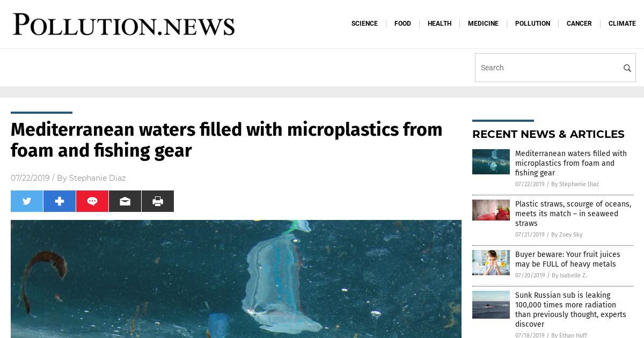
Task: Click author Stephanie Diaz under the headline
Action: pyautogui.click(x=97, y=178)
